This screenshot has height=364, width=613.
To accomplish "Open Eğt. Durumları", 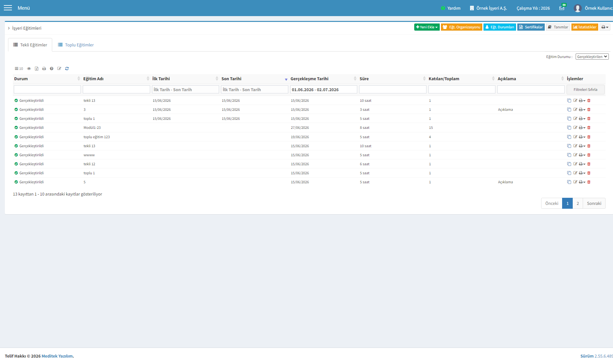I will 500,27.
